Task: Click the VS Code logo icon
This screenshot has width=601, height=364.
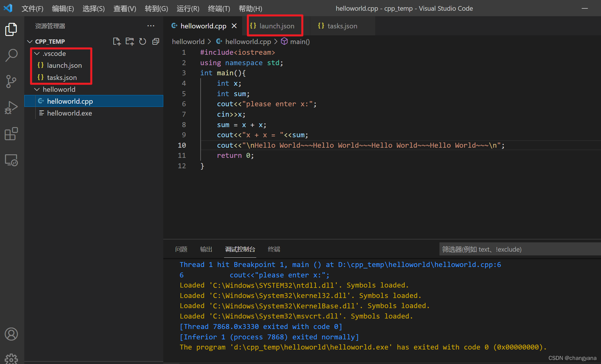Action: 8,8
